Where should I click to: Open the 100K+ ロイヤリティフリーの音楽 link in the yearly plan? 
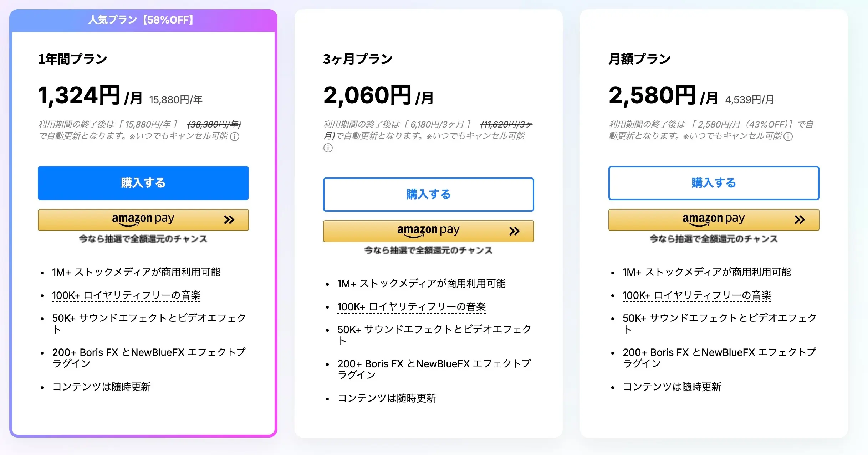point(126,295)
